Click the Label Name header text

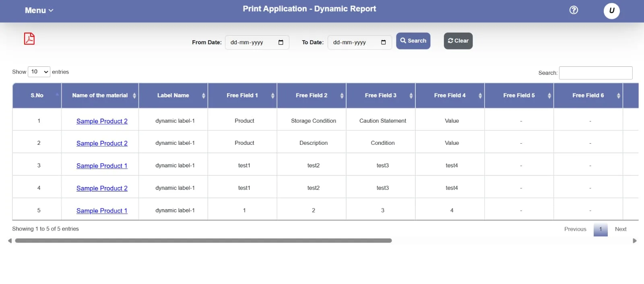click(x=173, y=95)
